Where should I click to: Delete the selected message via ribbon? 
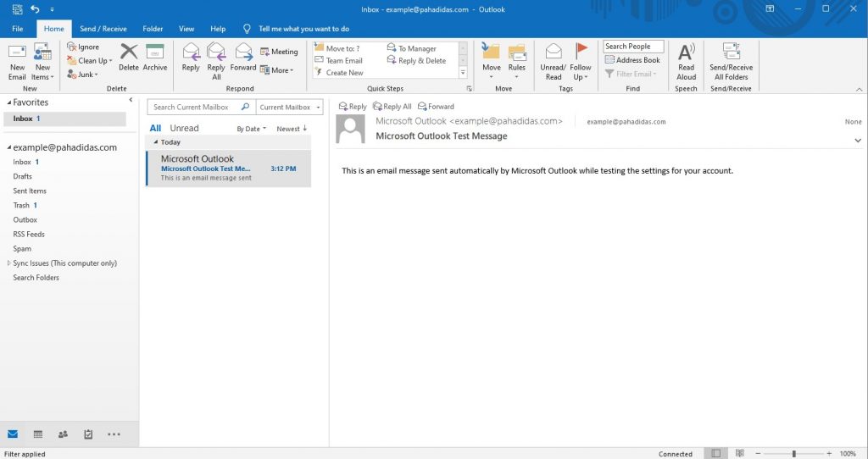(129, 58)
